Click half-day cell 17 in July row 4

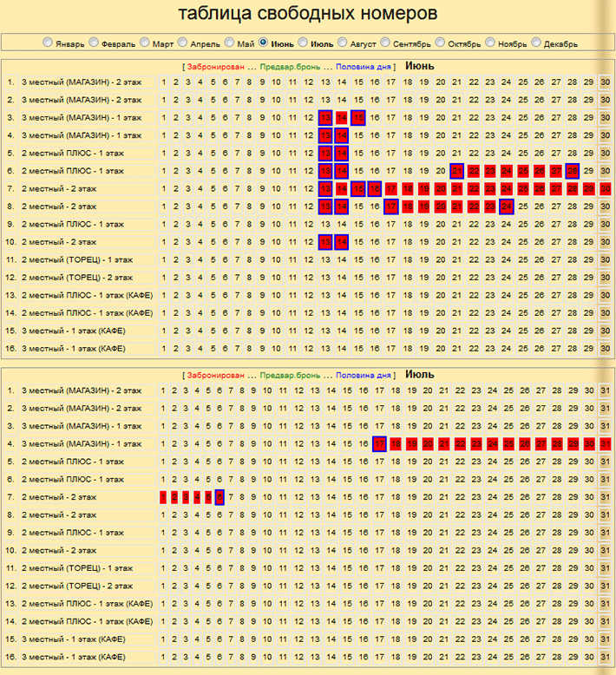coord(379,444)
